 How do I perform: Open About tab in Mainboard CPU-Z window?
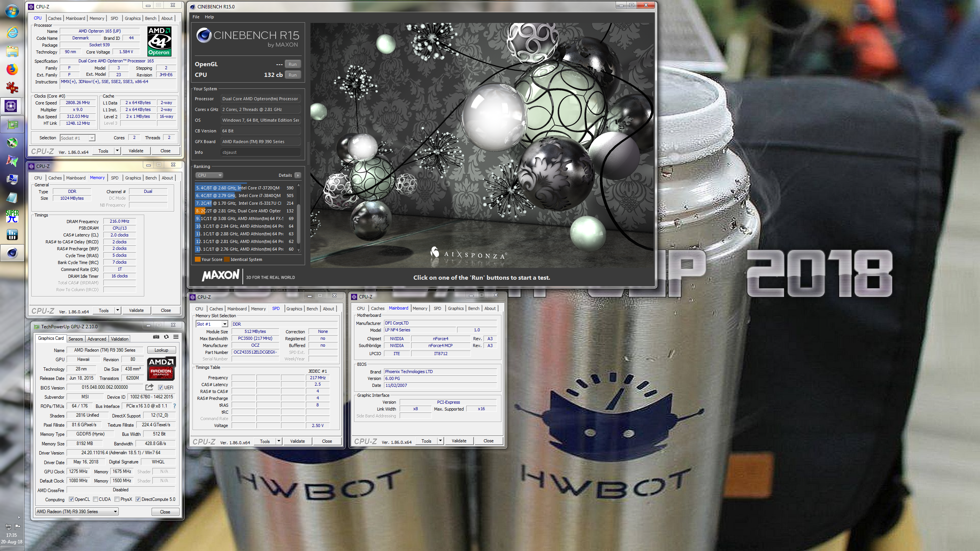point(490,308)
